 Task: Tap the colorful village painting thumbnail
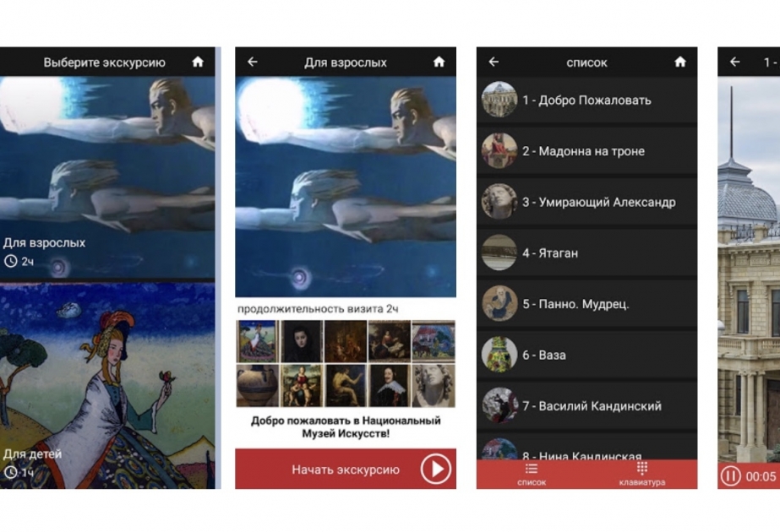(x=434, y=341)
